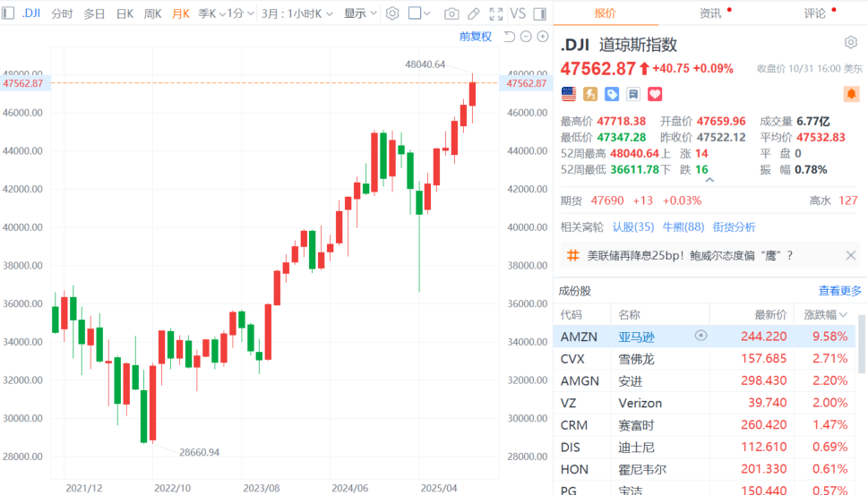868x495 pixels.
Task: Enter fullscreen chart mode
Action: [x=496, y=13]
